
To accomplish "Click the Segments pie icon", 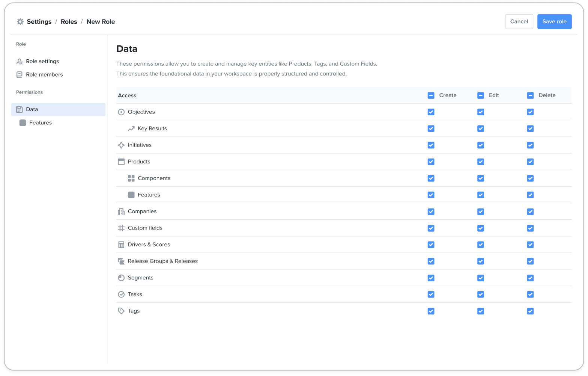I will [121, 278].
